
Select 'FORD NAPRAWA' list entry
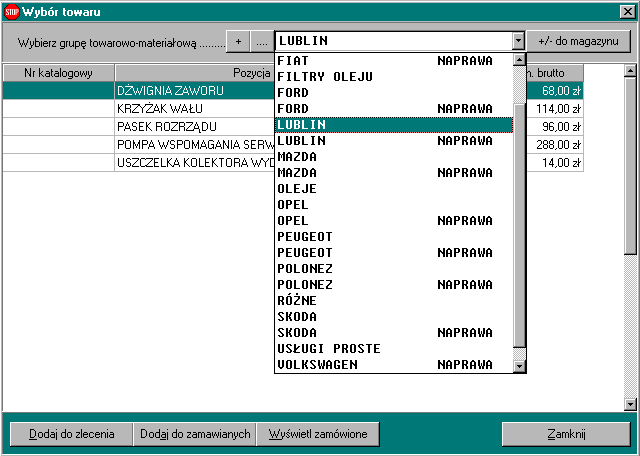click(x=394, y=109)
